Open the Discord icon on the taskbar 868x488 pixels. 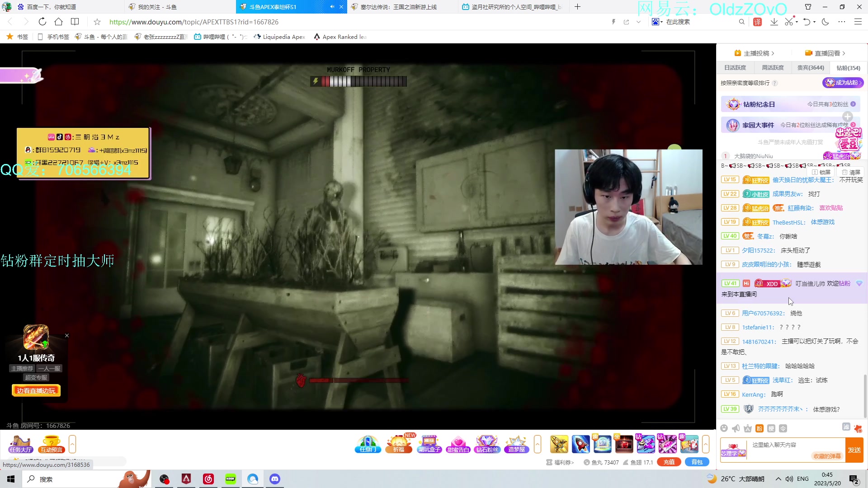tap(275, 479)
